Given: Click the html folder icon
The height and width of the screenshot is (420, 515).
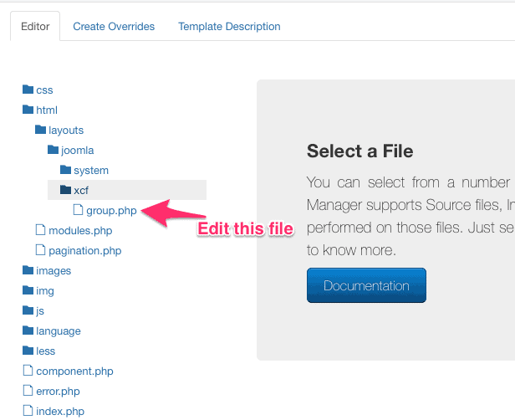Looking at the screenshot, I should 28,110.
